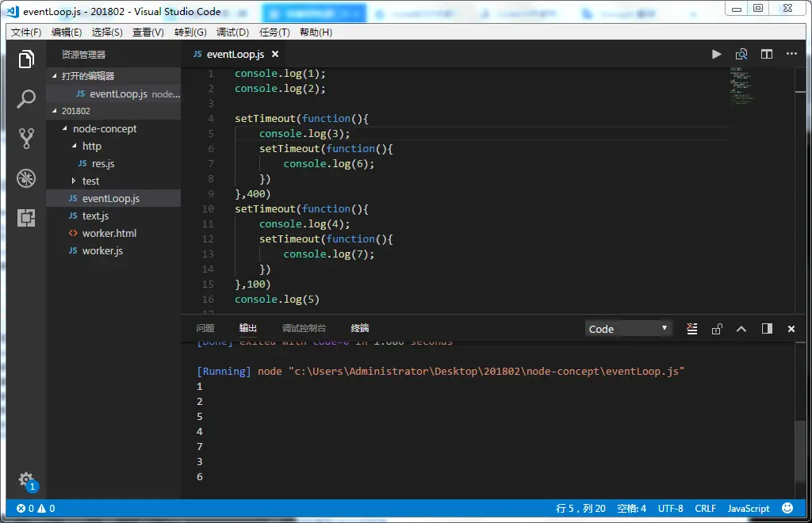This screenshot has height=523, width=812.
Task: Open worker.html in the file tree
Action: point(109,233)
